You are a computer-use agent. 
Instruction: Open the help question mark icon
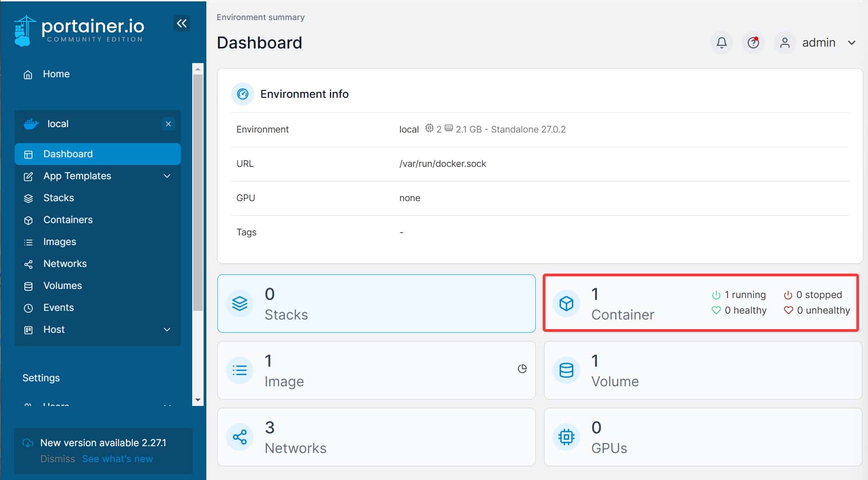coord(753,43)
